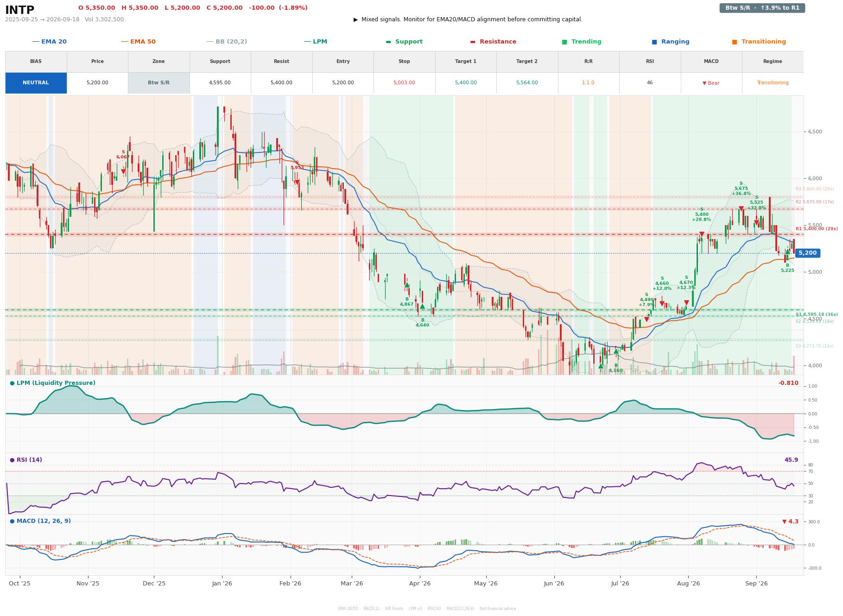843x616 pixels.
Task: Click the mixed signals advisory message
Action: click(x=468, y=19)
